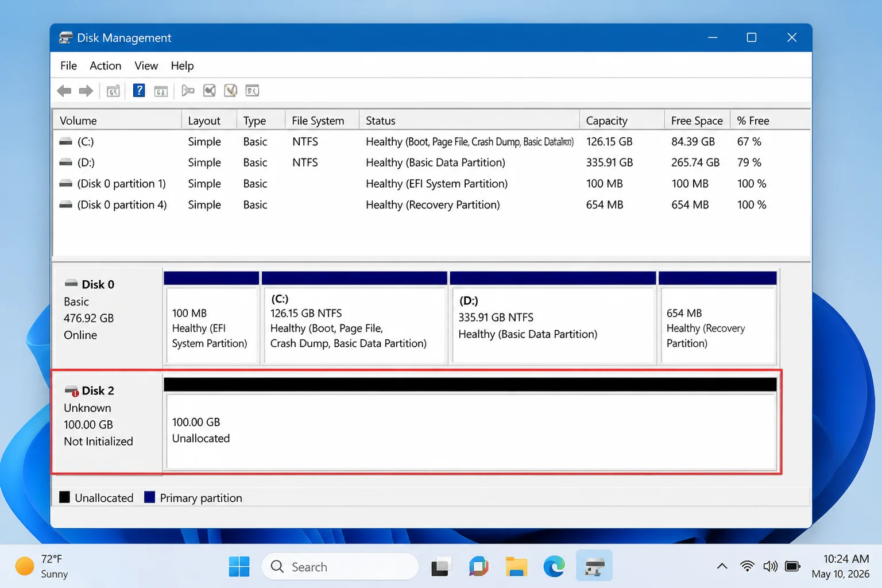Click the Healthy (Recovery Partition) status cell
Viewport: 882px width, 588px height.
pyautogui.click(x=433, y=205)
